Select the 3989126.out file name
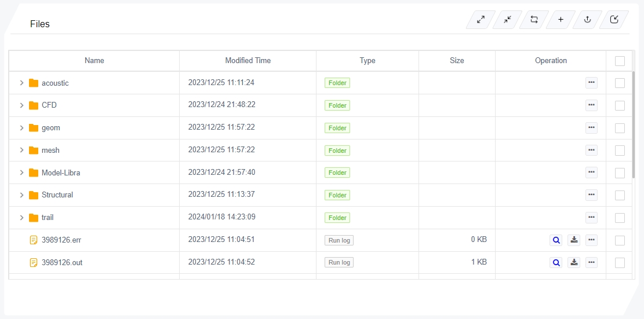The image size is (644, 319). point(62,263)
